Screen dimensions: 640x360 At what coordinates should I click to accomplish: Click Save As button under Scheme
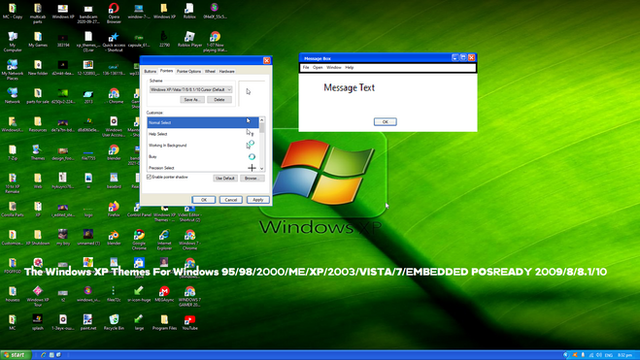click(192, 100)
